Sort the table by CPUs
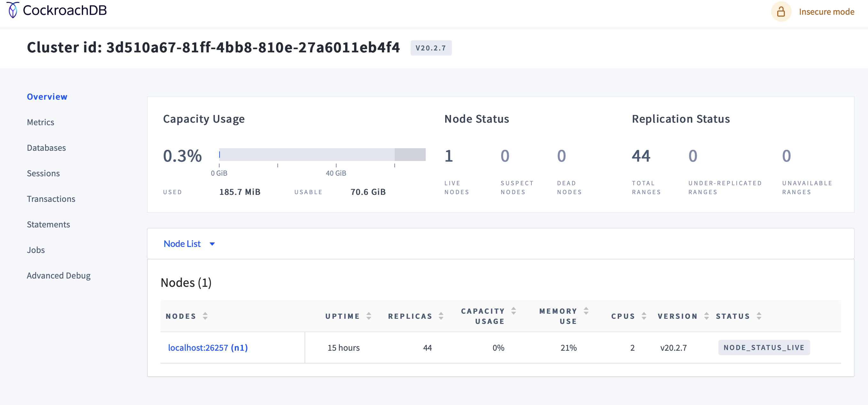Image resolution: width=868 pixels, height=405 pixels. [644, 316]
